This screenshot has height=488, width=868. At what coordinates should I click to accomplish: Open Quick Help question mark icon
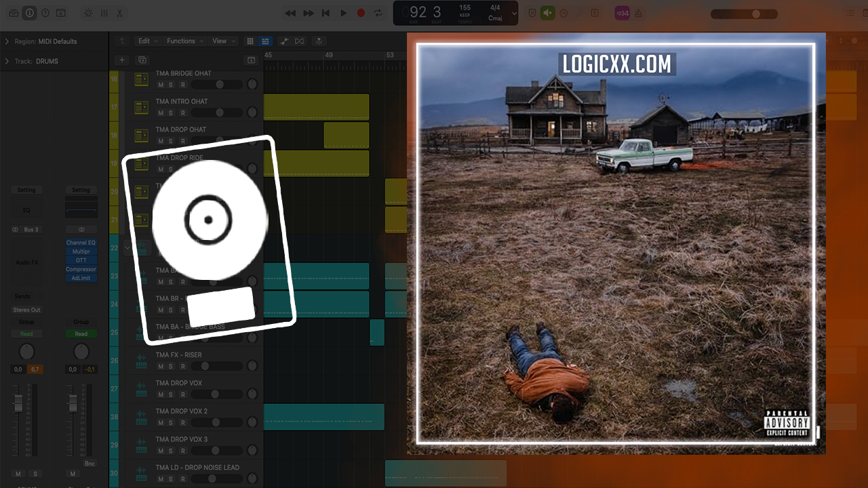(x=45, y=13)
